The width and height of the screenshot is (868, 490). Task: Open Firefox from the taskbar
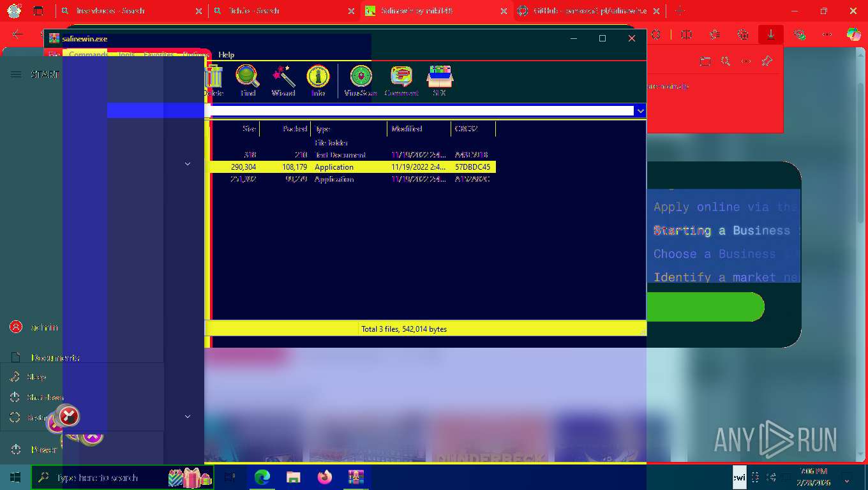(324, 477)
